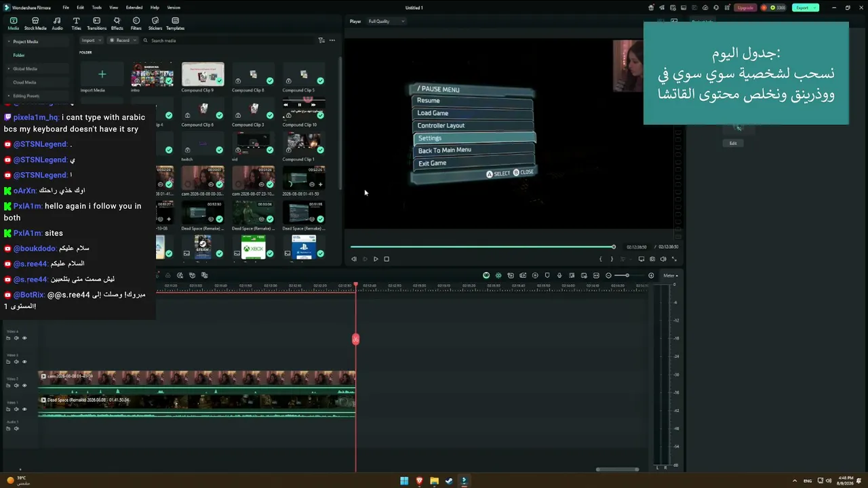Step back one frame in player
The height and width of the screenshot is (488, 868).
point(354,259)
